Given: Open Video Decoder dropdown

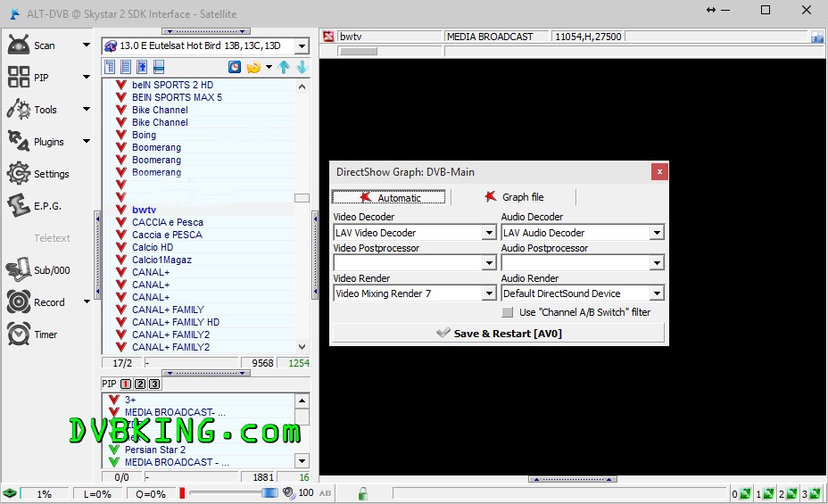Looking at the screenshot, I should [489, 232].
